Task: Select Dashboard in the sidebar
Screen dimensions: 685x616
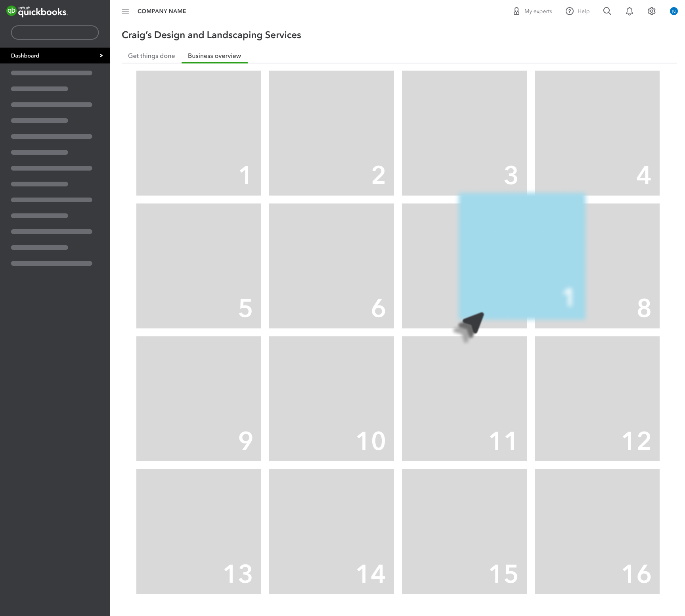Action: coord(25,56)
